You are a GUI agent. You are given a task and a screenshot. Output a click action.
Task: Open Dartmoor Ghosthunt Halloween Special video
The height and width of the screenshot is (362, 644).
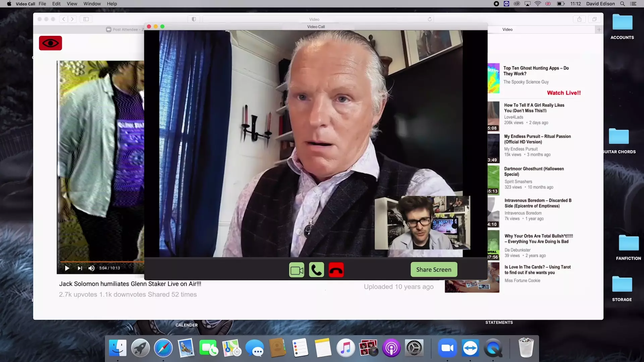[x=534, y=171]
